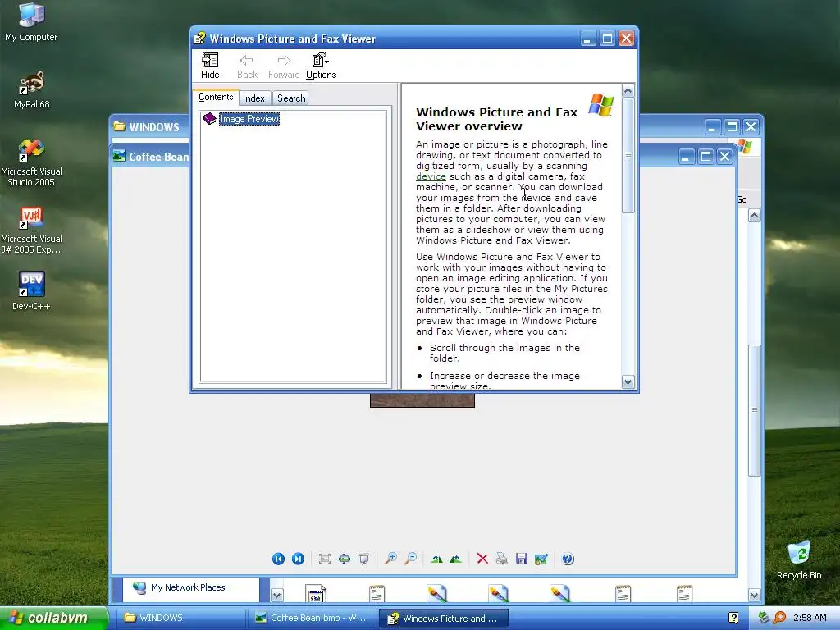This screenshot has height=630, width=840.
Task: Select Microsoft Visual Studio 2005 shortcut
Action: click(x=31, y=163)
